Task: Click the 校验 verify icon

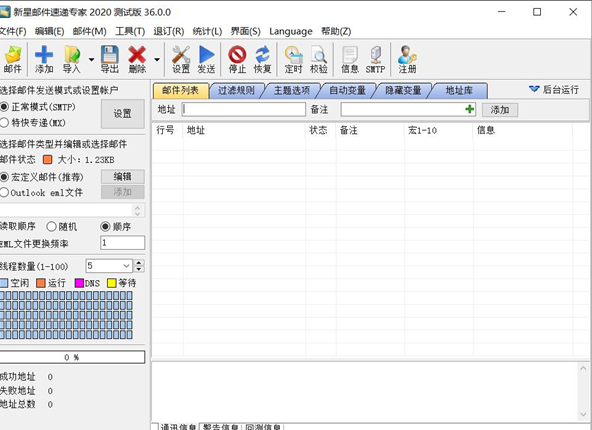Action: click(x=319, y=59)
